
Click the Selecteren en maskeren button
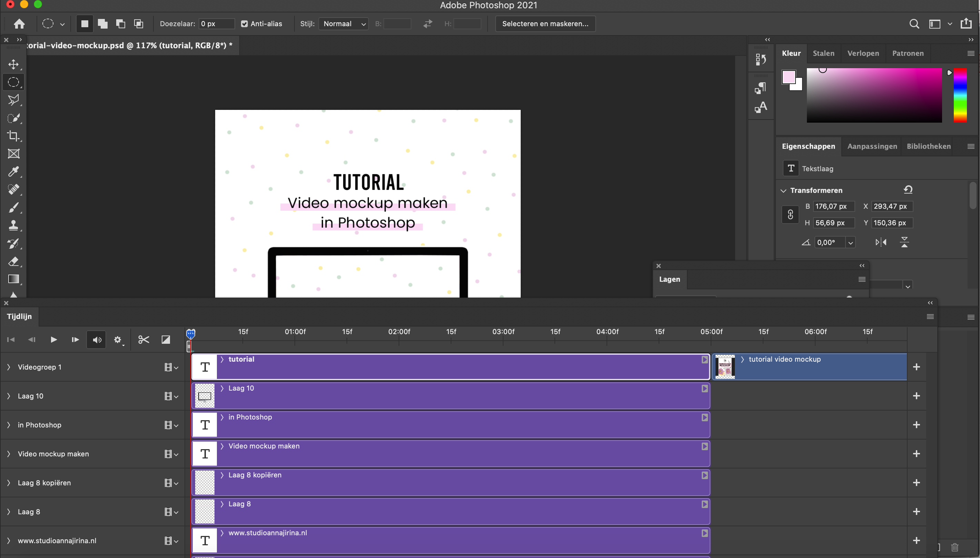pos(545,23)
